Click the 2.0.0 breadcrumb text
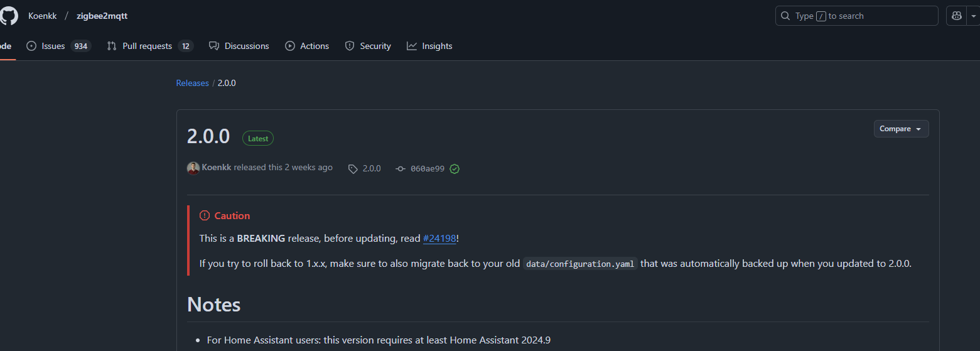 (x=227, y=83)
